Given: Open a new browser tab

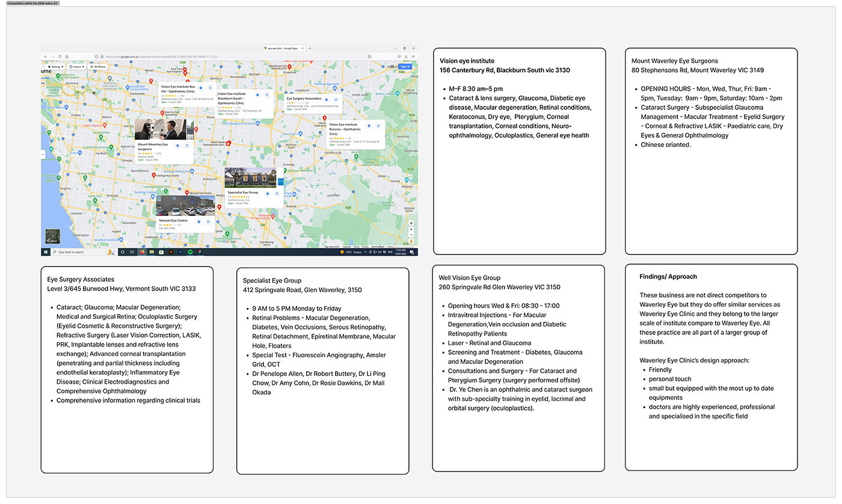Looking at the screenshot, I should point(310,48).
